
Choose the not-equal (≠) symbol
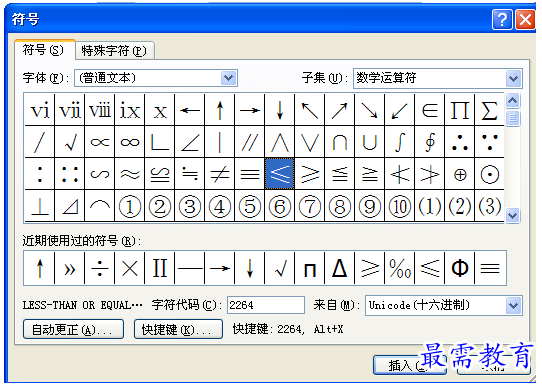click(220, 174)
